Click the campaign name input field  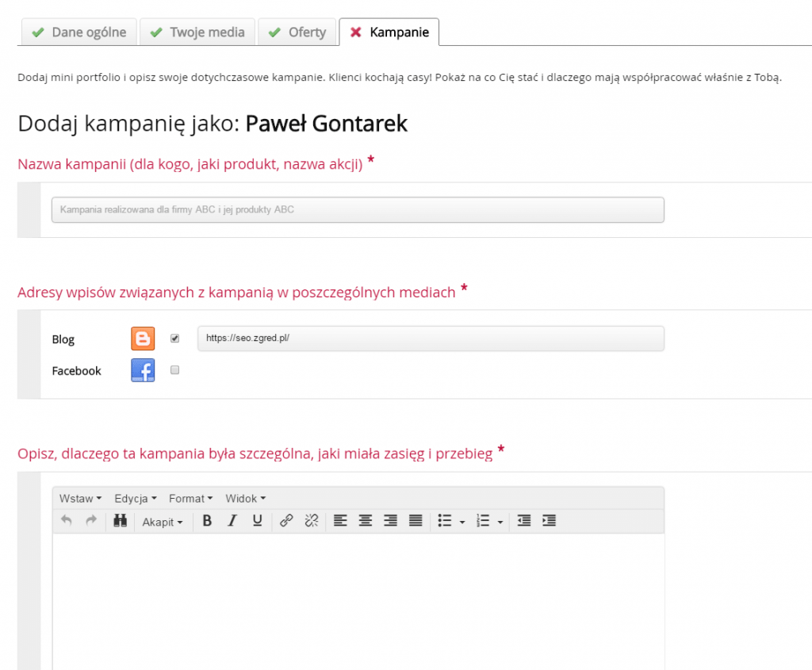(358, 210)
